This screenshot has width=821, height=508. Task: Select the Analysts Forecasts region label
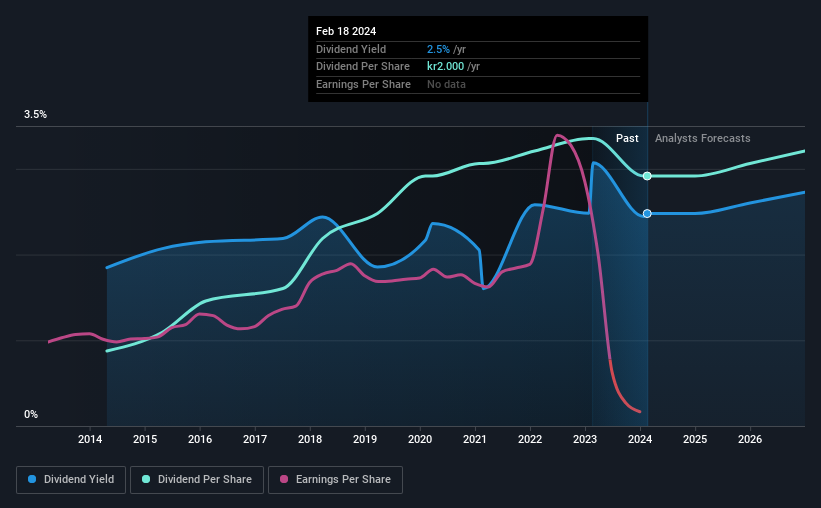[x=703, y=138]
